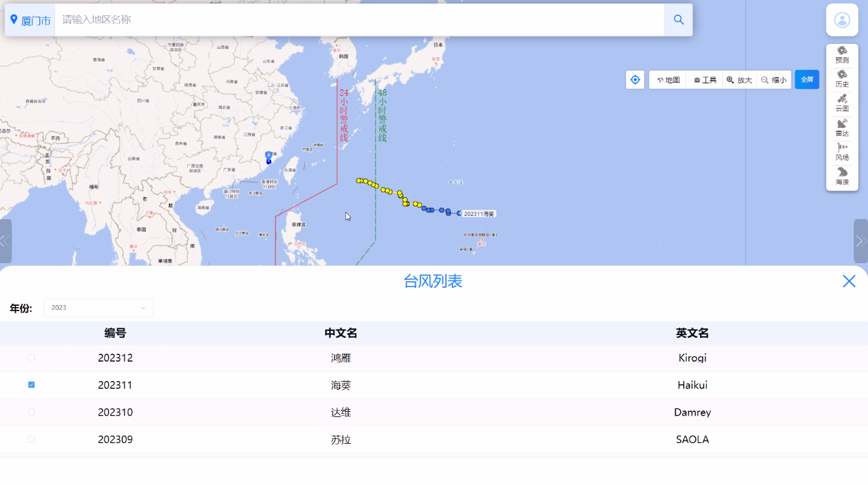Show the 海浪 sea wave layer

coord(842,177)
